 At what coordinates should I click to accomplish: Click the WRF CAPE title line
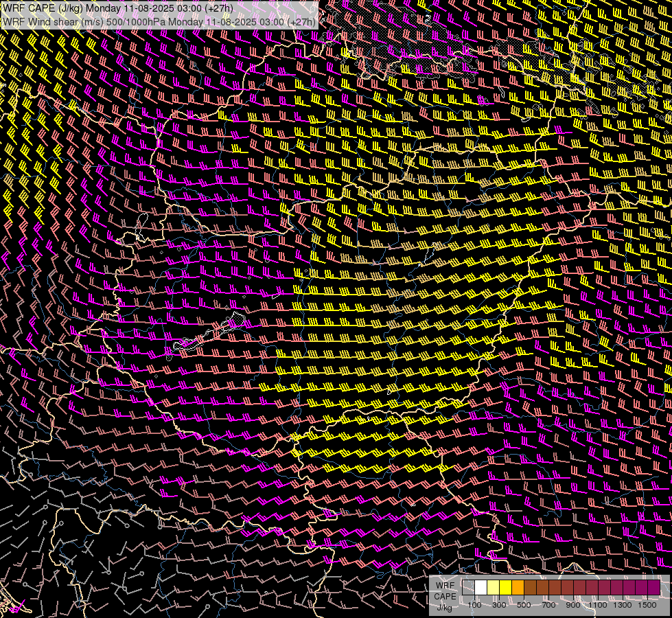tap(118, 8)
